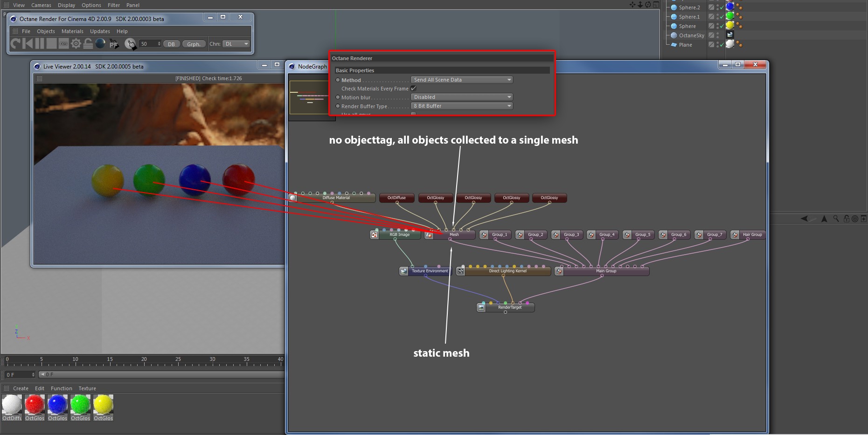Click the stepper arrows on the 50 field

(x=159, y=44)
